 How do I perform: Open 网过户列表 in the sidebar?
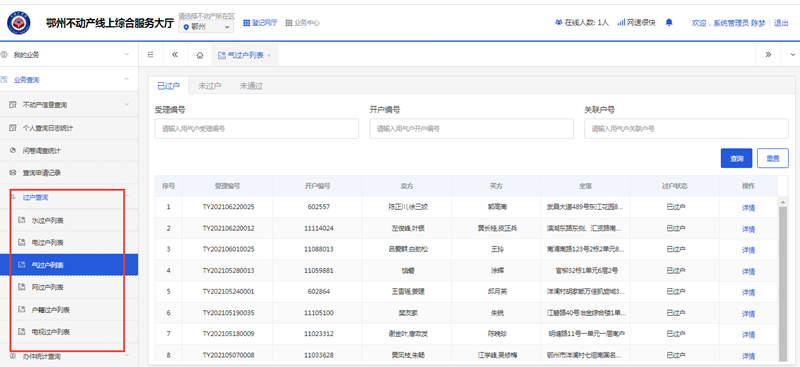pyautogui.click(x=69, y=287)
